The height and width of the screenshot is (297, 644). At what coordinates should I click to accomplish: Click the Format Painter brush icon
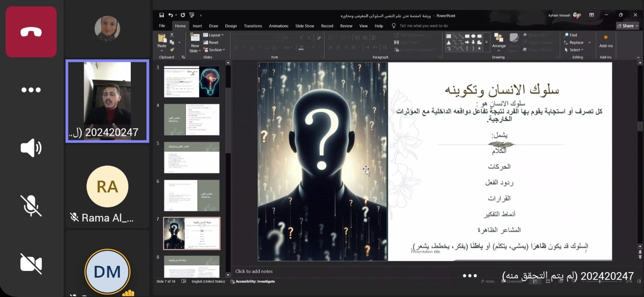172,50
